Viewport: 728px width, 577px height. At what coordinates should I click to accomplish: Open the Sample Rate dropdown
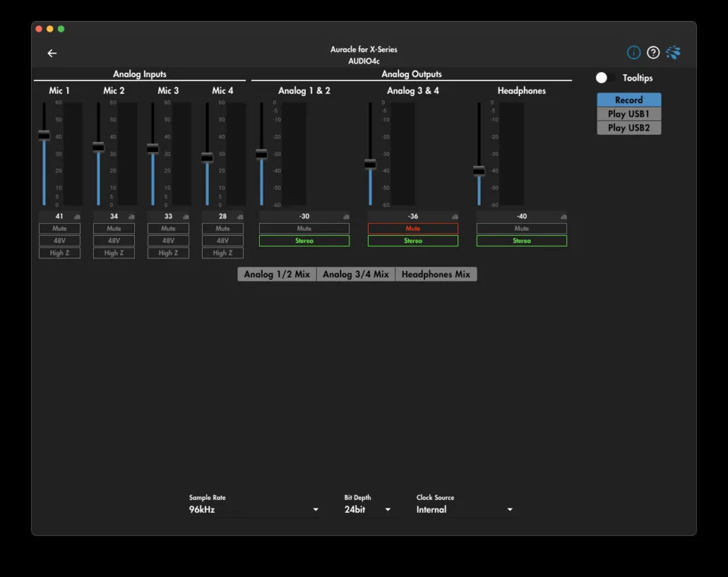pos(254,510)
